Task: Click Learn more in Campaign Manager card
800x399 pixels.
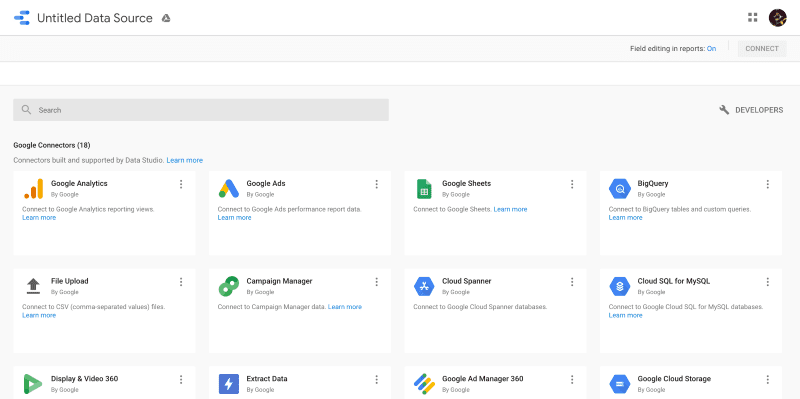Action: pos(345,307)
